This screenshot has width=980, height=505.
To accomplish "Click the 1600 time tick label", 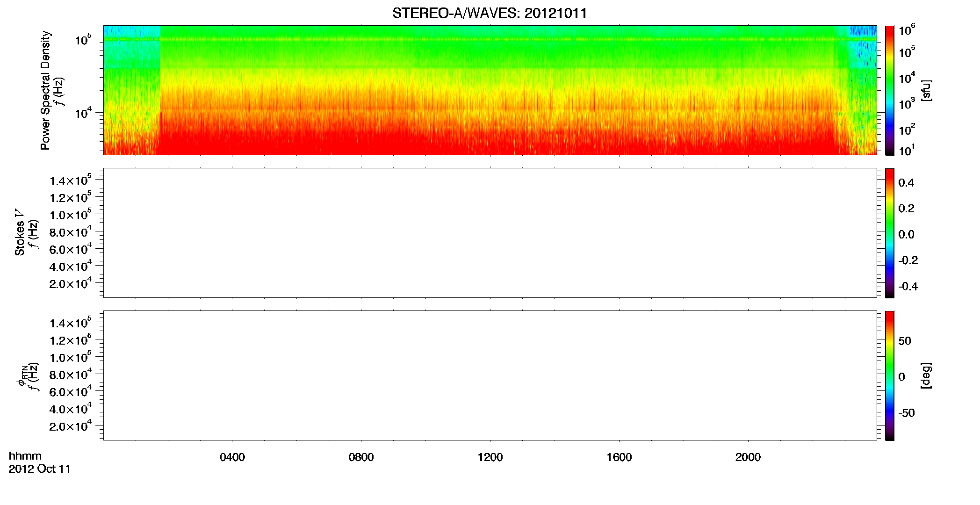I will point(619,457).
